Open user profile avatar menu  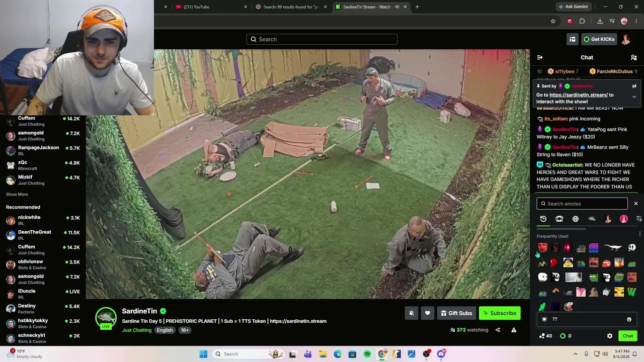[x=626, y=39]
